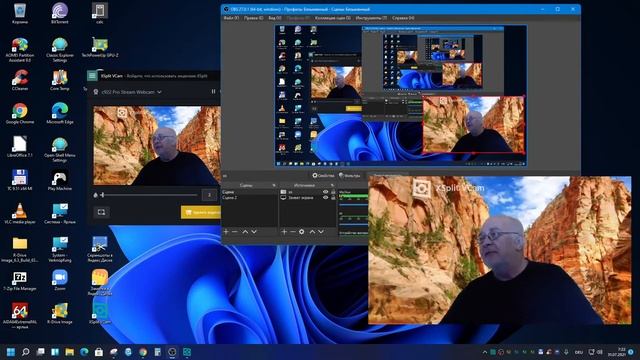Adjust the XSplit VCam blur slider
The image size is (640, 360).
149,195
